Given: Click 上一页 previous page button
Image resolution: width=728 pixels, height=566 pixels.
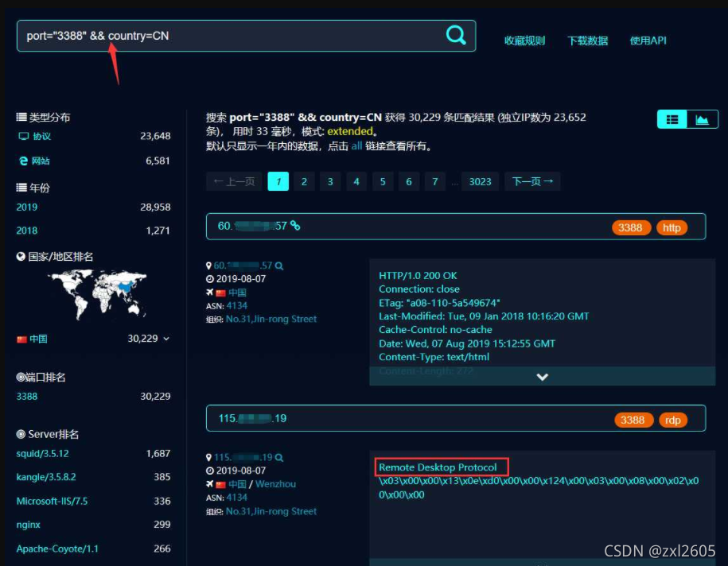Looking at the screenshot, I should tap(234, 181).
